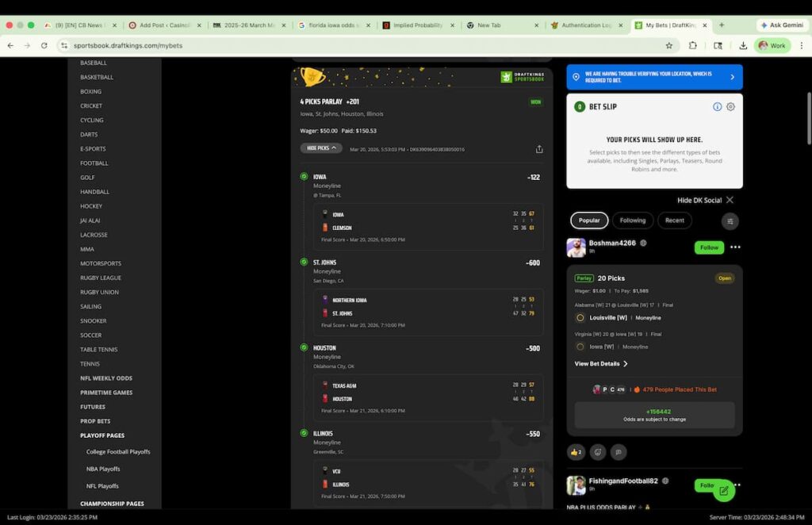Switch feed to Following
The width and height of the screenshot is (812, 525).
633,220
